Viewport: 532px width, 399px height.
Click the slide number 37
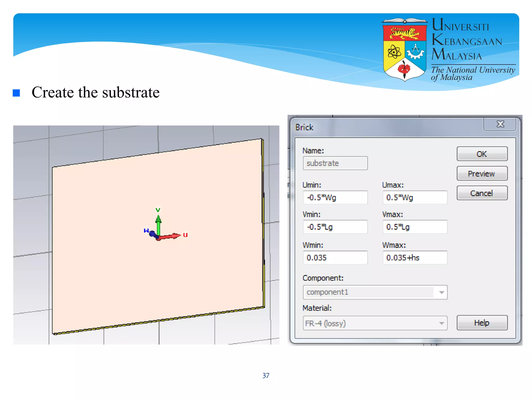tap(266, 376)
